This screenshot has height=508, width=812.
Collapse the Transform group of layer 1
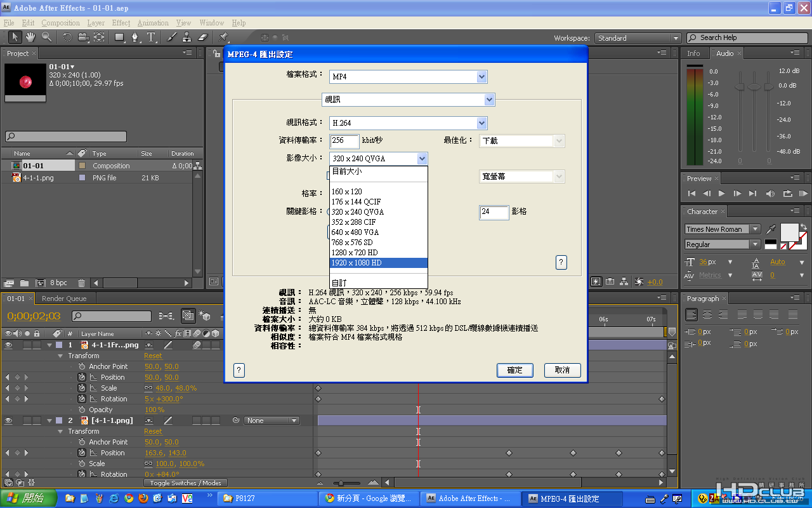tap(62, 356)
